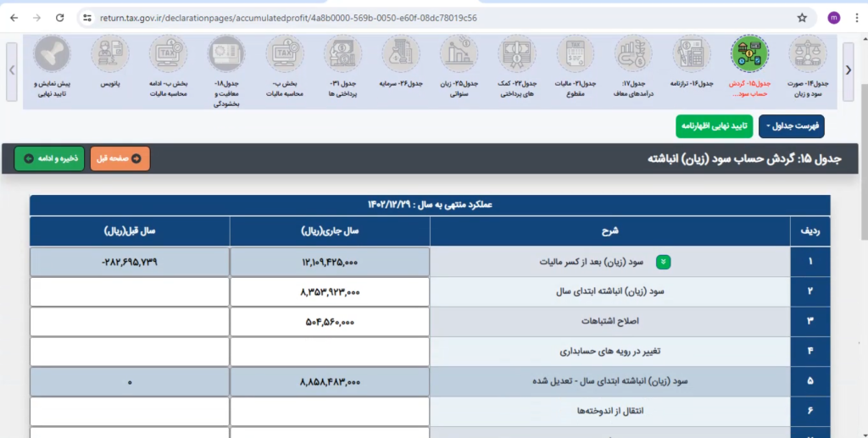Image resolution: width=868 pixels, height=438 pixels.
Task: Click the ذخیره و ادامه button
Action: (x=49, y=158)
